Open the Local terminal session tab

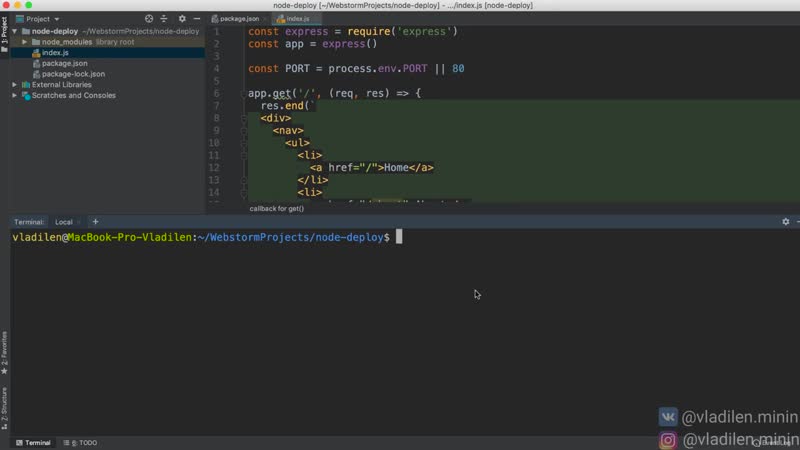[x=63, y=222]
